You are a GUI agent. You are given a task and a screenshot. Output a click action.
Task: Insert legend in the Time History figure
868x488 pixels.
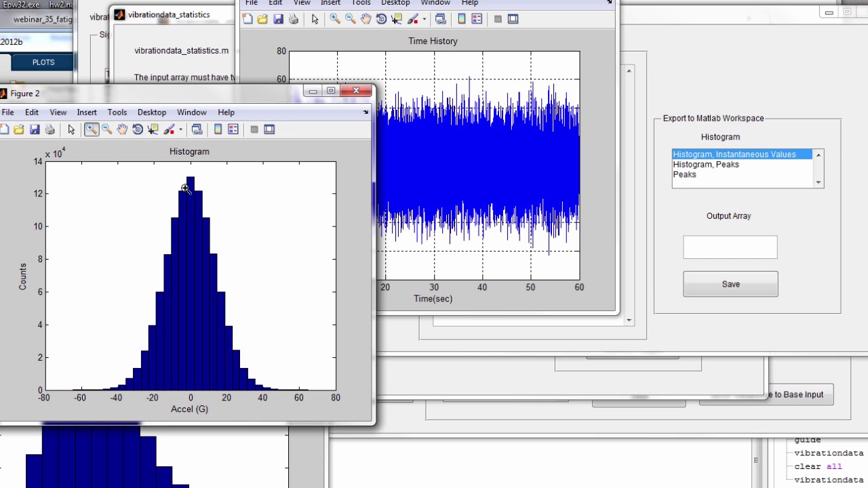click(477, 19)
